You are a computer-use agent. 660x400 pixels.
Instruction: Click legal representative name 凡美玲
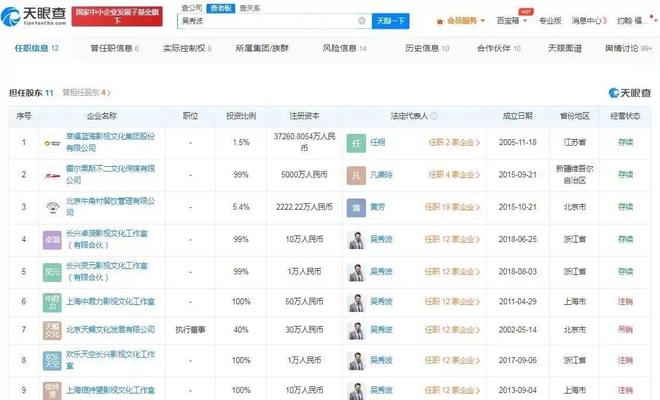click(x=381, y=175)
